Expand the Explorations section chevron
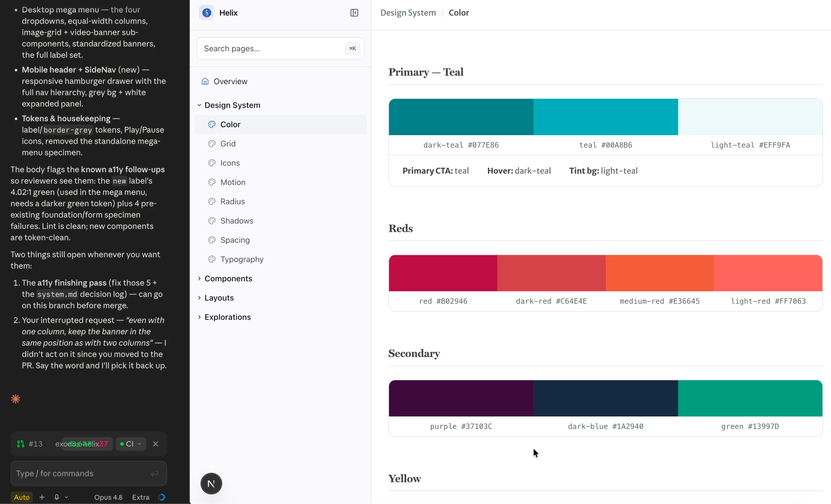The image size is (831, 504). point(199,316)
